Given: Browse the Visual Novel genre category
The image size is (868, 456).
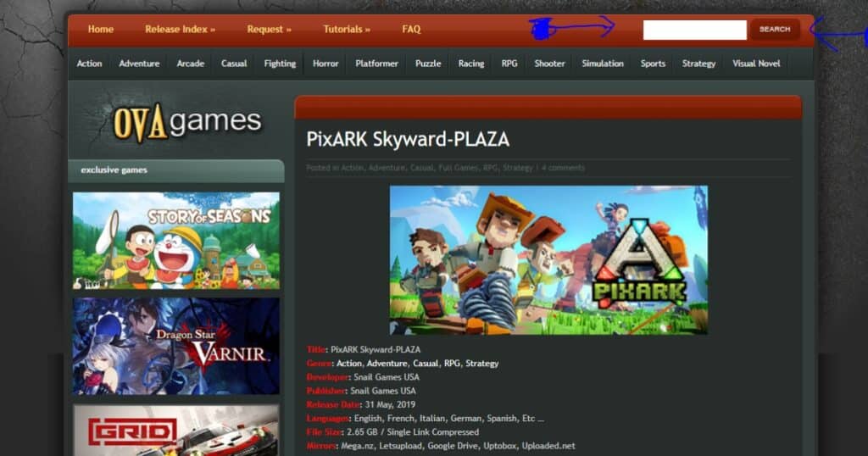Looking at the screenshot, I should point(756,64).
